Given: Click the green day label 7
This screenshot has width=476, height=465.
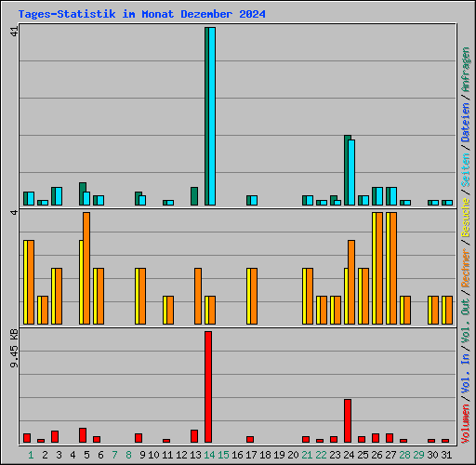Looking at the screenshot, I should tap(114, 455).
